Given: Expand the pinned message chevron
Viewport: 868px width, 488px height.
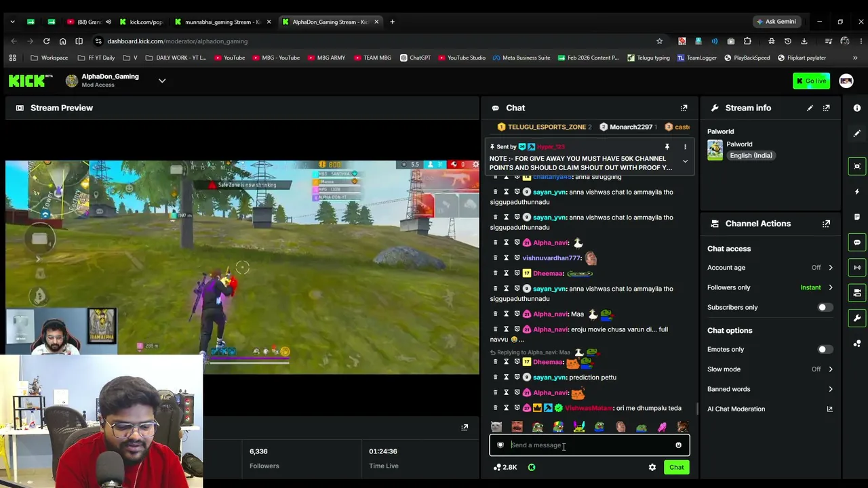Looking at the screenshot, I should [x=685, y=161].
